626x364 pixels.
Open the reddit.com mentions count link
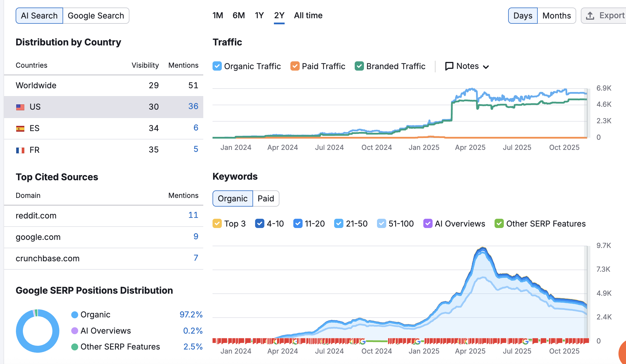pyautogui.click(x=193, y=215)
